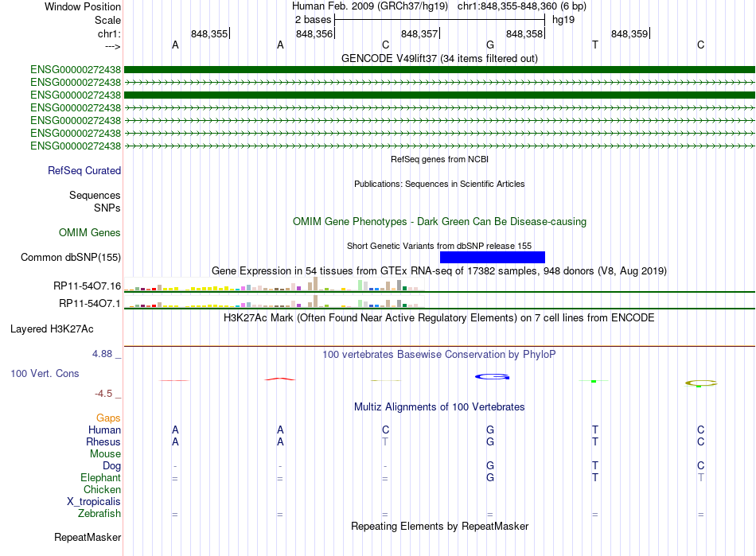
Task: Open the RefSeq genes from NCBI title
Action: pos(439,159)
